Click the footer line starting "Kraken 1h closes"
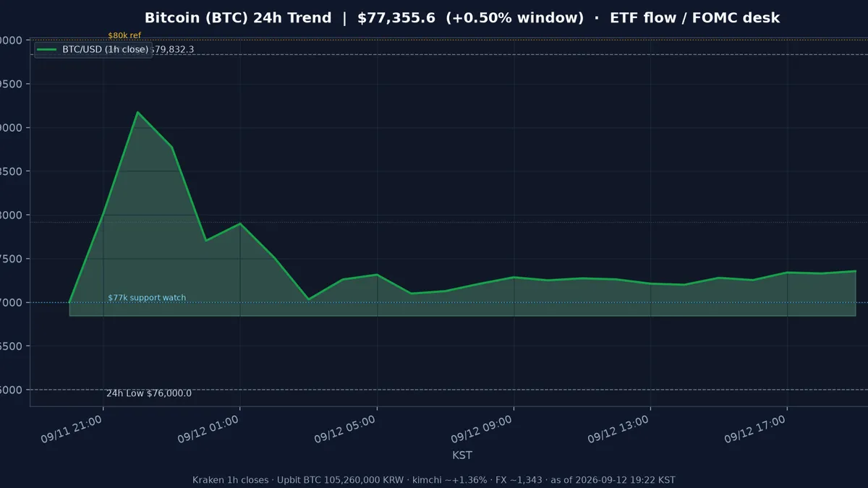This screenshot has width=868, height=488. pos(434,480)
